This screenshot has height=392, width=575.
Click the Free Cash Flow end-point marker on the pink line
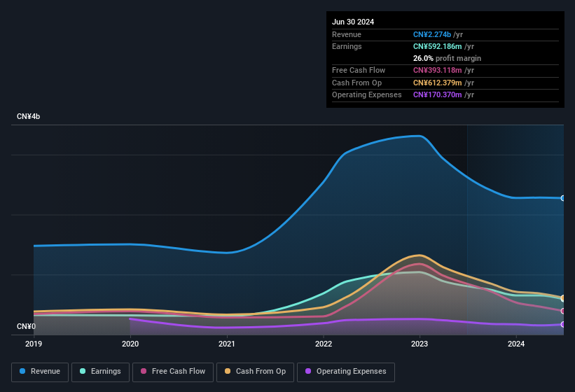pos(563,311)
